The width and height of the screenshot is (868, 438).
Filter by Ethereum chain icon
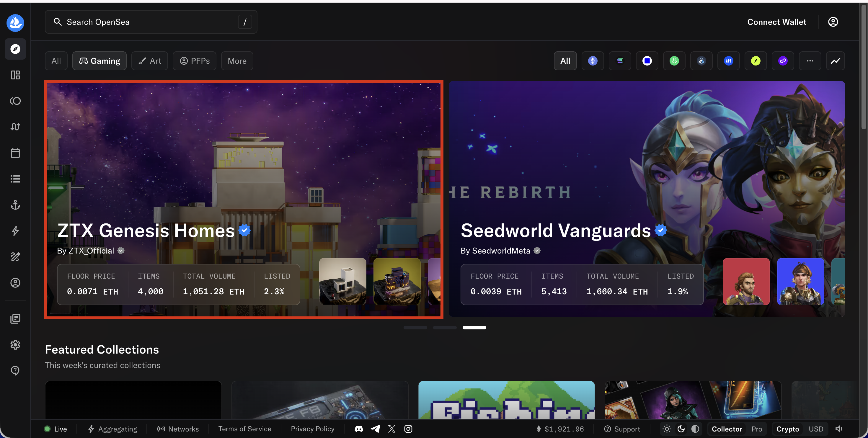[x=593, y=61]
